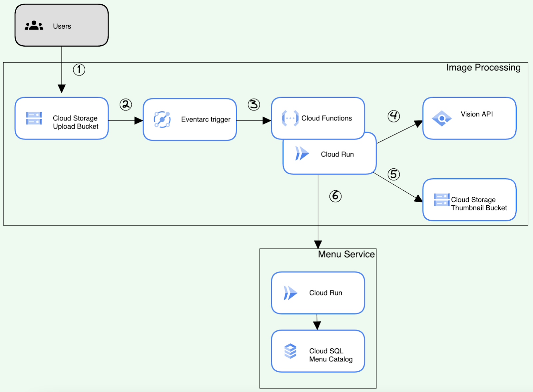Viewport: 533px width, 392px height.
Task: Select circled step marker 4
Action: point(394,116)
